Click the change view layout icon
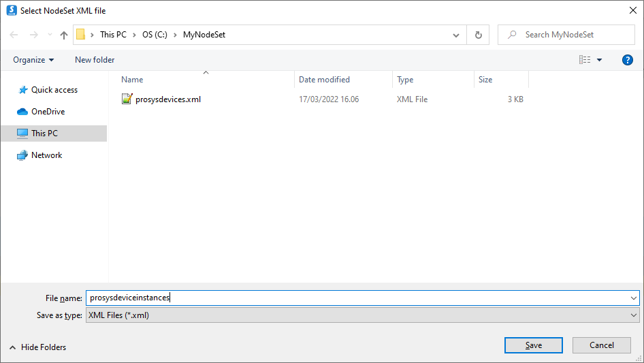This screenshot has height=363, width=644. coord(585,60)
